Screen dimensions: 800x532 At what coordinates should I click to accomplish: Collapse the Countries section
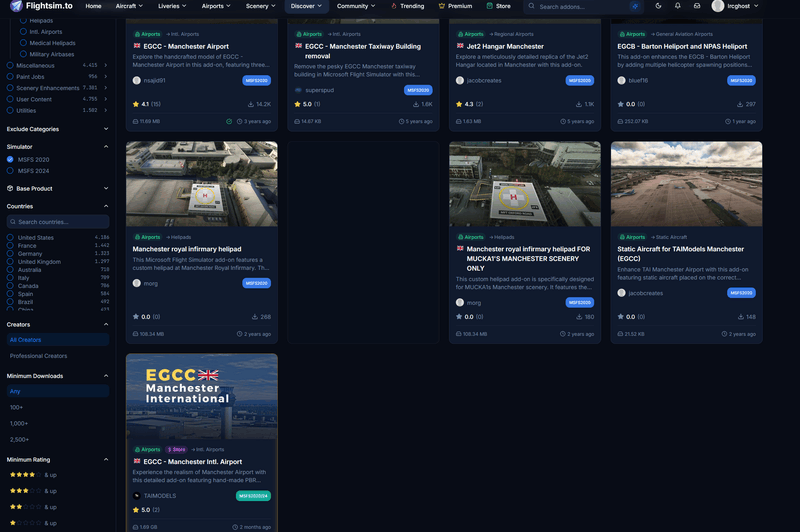[106, 206]
